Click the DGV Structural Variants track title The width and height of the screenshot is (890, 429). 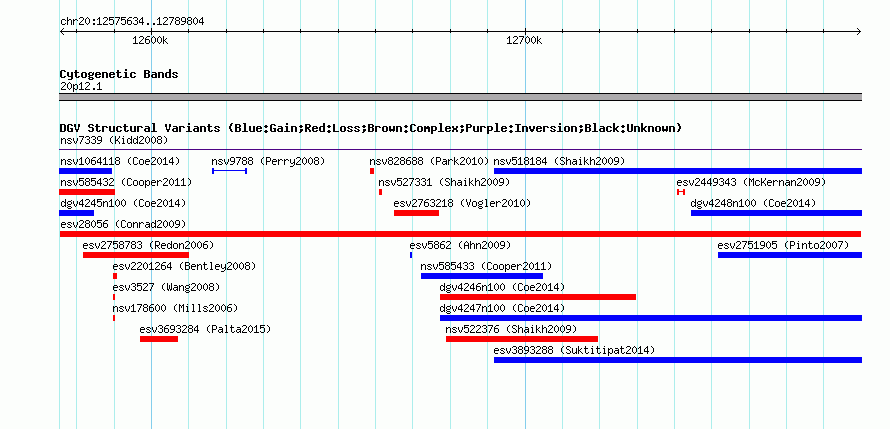[371, 128]
